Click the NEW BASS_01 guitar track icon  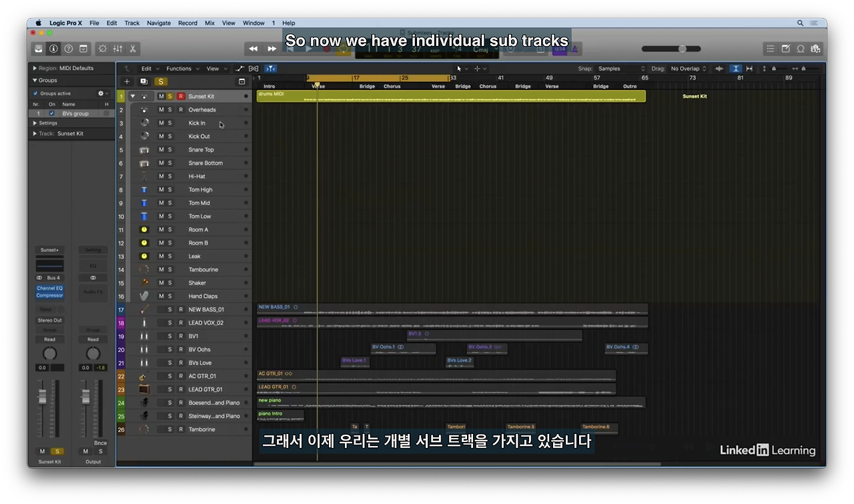(x=144, y=309)
